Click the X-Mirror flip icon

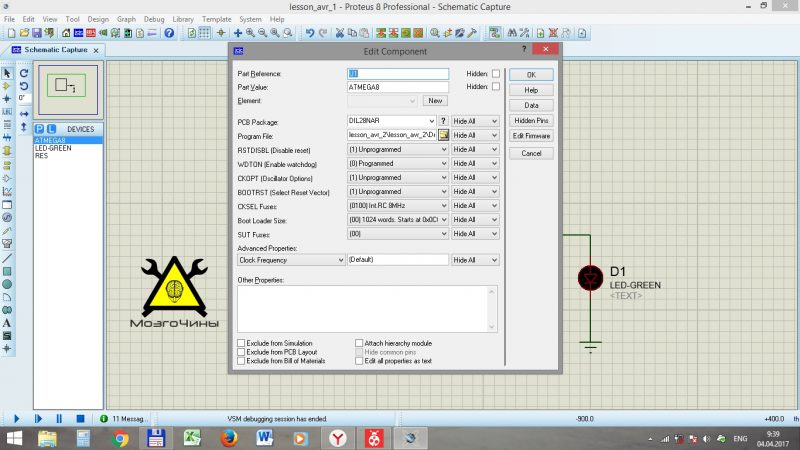point(24,114)
